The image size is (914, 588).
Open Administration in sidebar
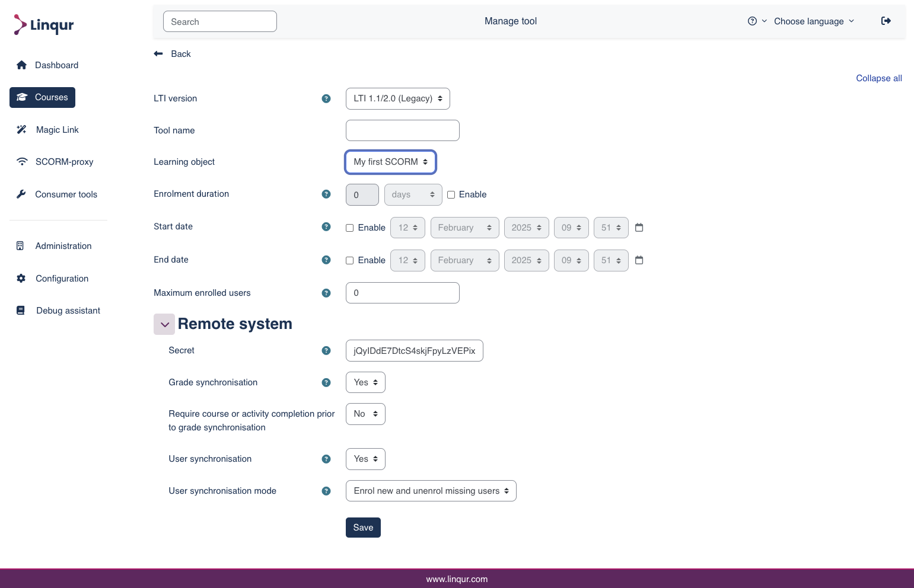(x=54, y=246)
